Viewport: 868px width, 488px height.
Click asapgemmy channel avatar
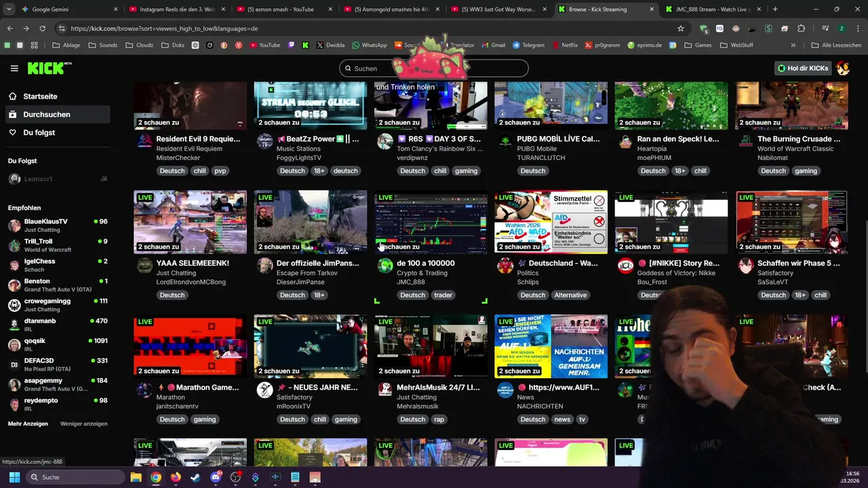pyautogui.click(x=14, y=385)
